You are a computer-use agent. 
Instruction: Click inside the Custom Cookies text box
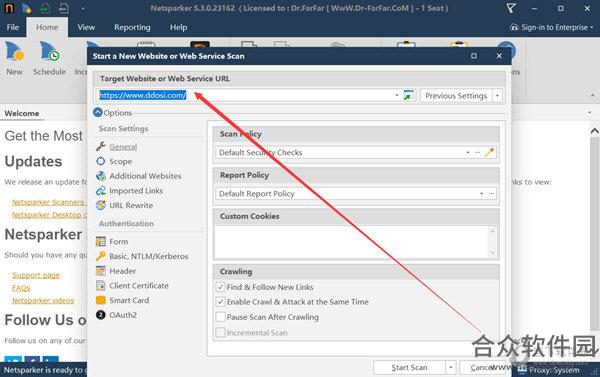351,242
